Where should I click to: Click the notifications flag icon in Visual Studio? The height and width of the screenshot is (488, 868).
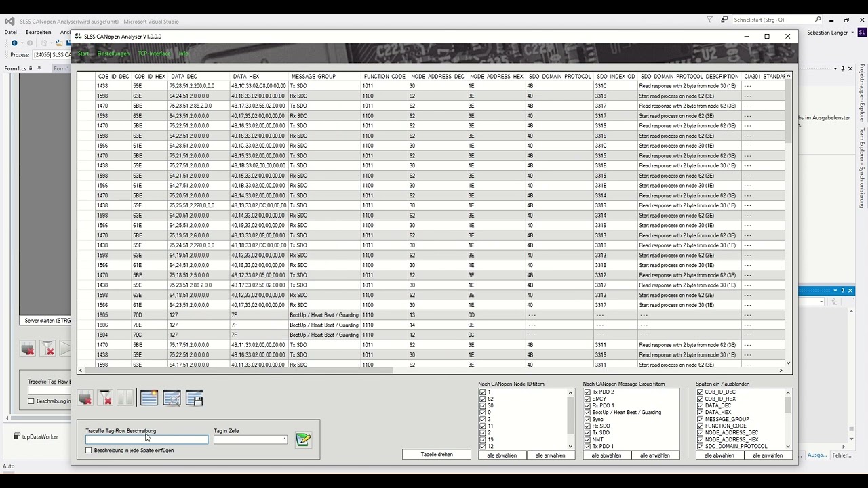click(x=710, y=20)
